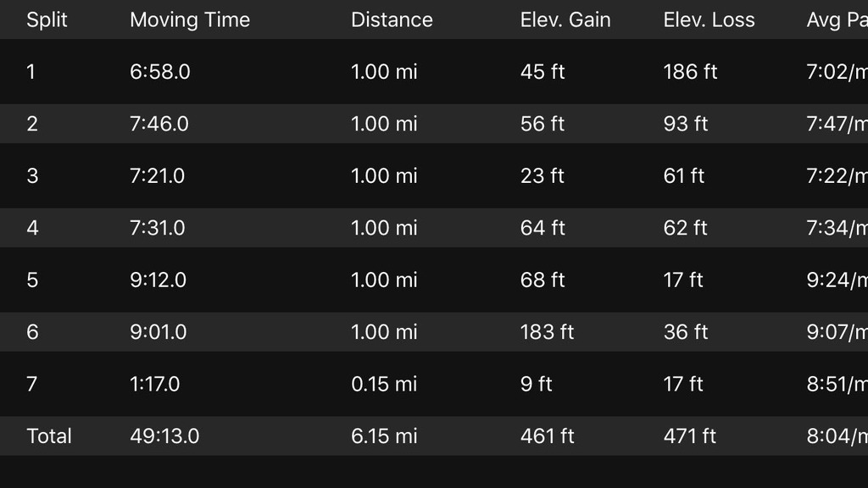Click the 183 ft elevation gain value
Viewport: 868px width, 488px height.
click(547, 332)
